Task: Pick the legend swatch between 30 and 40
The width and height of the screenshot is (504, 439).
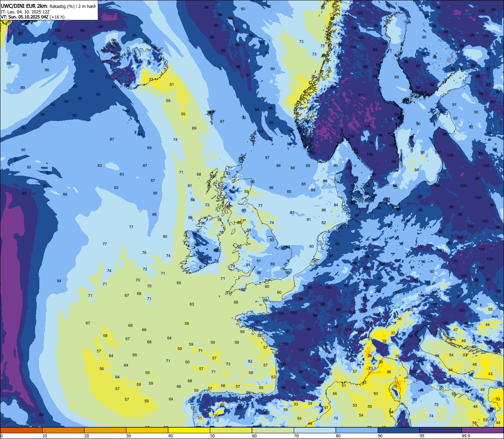Action: click(x=147, y=430)
